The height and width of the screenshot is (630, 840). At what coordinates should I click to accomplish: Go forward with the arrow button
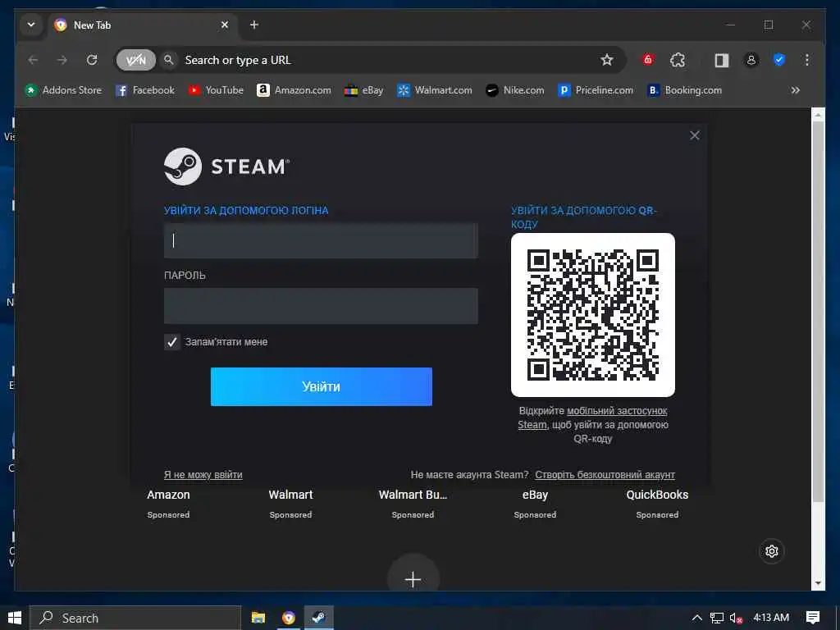point(62,60)
